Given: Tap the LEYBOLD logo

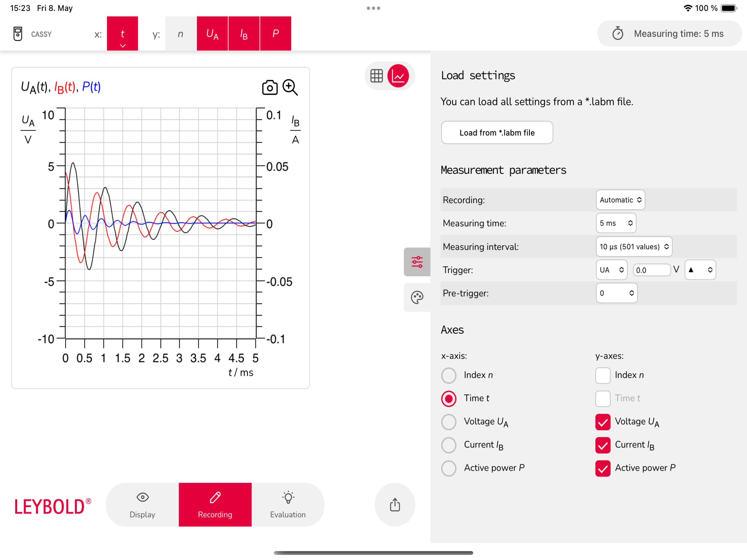Looking at the screenshot, I should [x=53, y=506].
